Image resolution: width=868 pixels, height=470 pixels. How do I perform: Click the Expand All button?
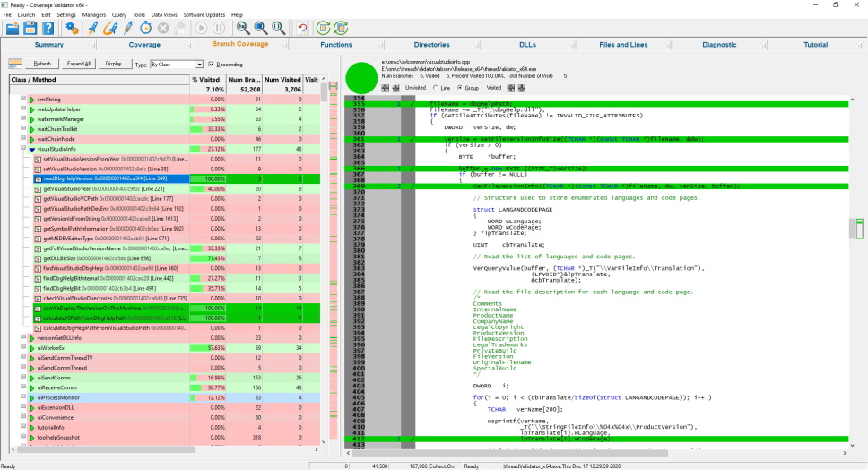click(79, 65)
